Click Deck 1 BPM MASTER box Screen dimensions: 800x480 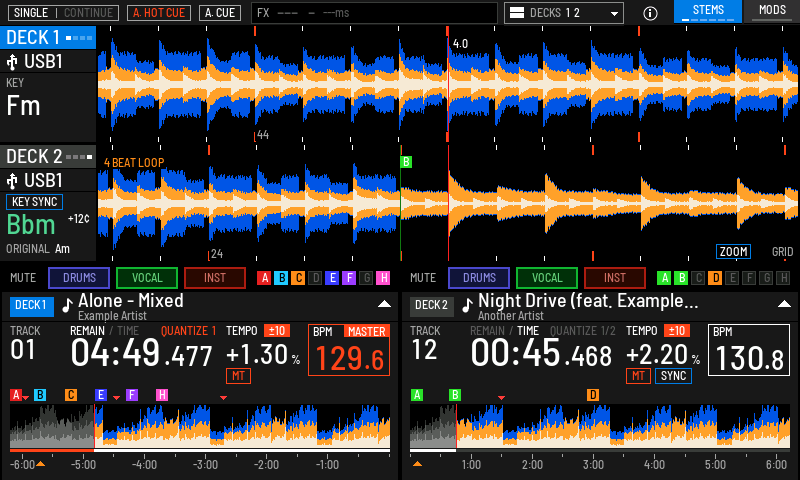click(x=349, y=350)
